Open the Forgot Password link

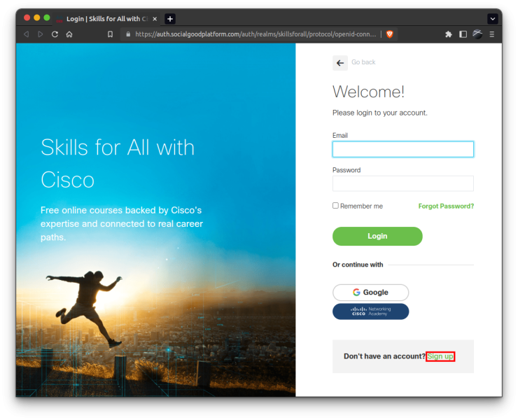pos(446,206)
